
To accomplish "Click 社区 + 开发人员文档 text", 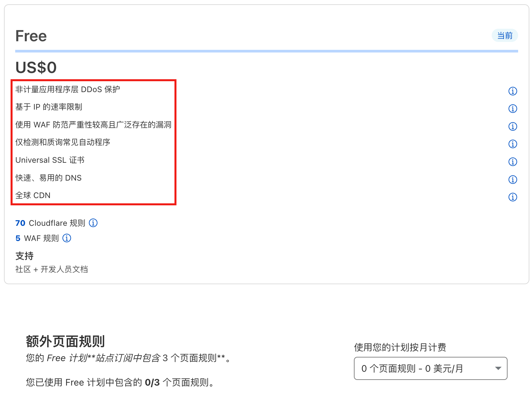I will (52, 269).
